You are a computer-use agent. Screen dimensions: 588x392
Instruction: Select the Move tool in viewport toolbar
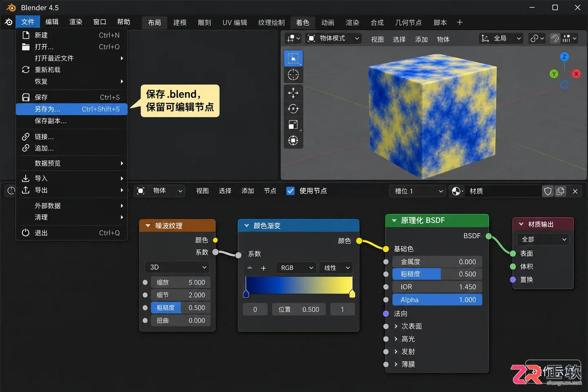pyautogui.click(x=293, y=93)
